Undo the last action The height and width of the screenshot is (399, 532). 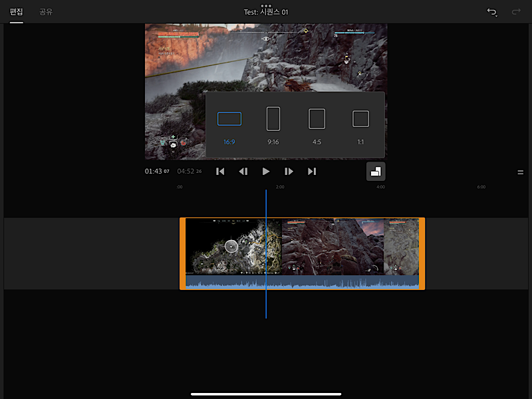pyautogui.click(x=492, y=12)
